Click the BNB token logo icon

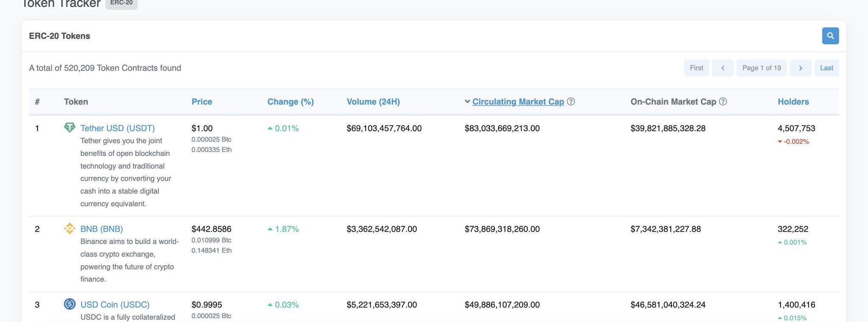click(70, 229)
